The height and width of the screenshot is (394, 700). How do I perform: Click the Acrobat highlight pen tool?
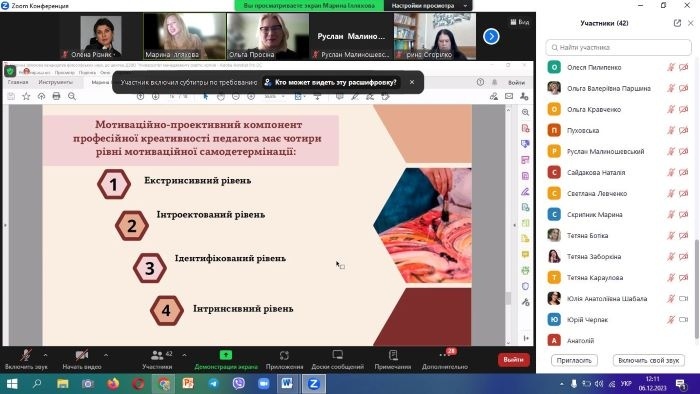[x=355, y=96]
